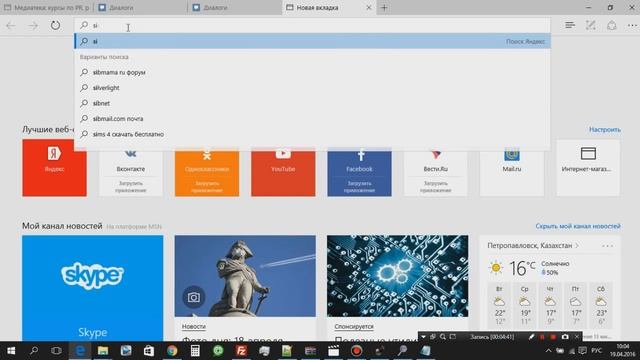640x360 pixels.
Task: Pick the 'sibmama ru форум' suggestion
Action: [x=312, y=72]
